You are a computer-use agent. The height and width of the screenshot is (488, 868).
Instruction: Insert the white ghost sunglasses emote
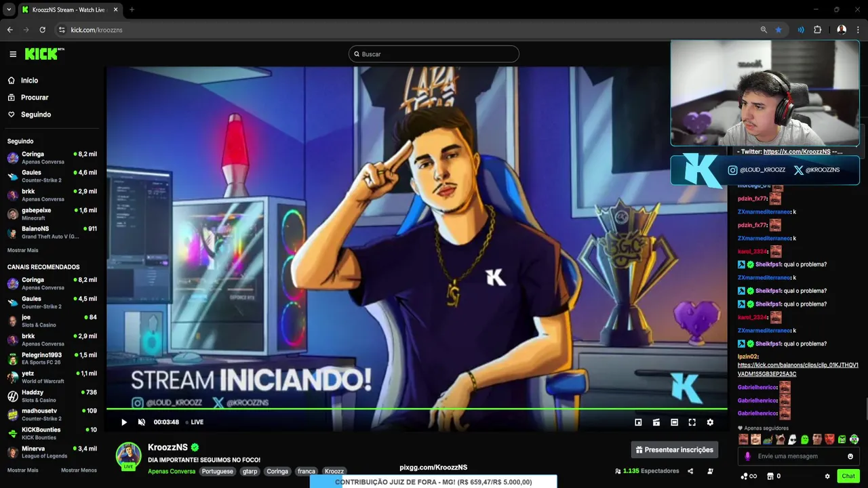point(792,439)
